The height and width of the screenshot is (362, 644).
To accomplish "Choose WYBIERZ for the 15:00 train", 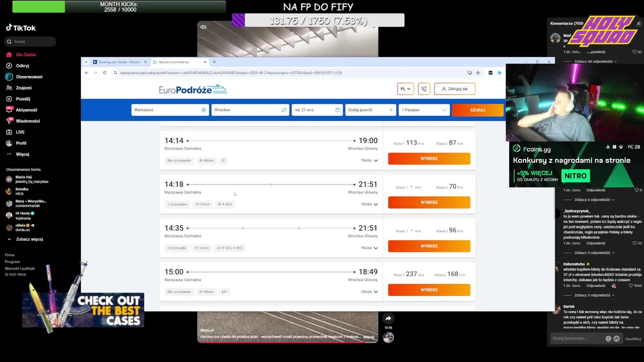I will (x=429, y=290).
